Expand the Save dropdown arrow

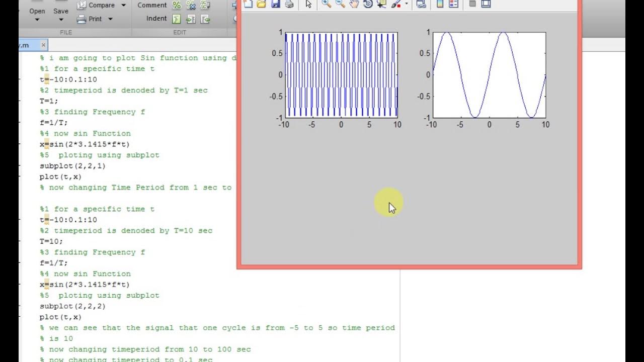click(x=61, y=20)
